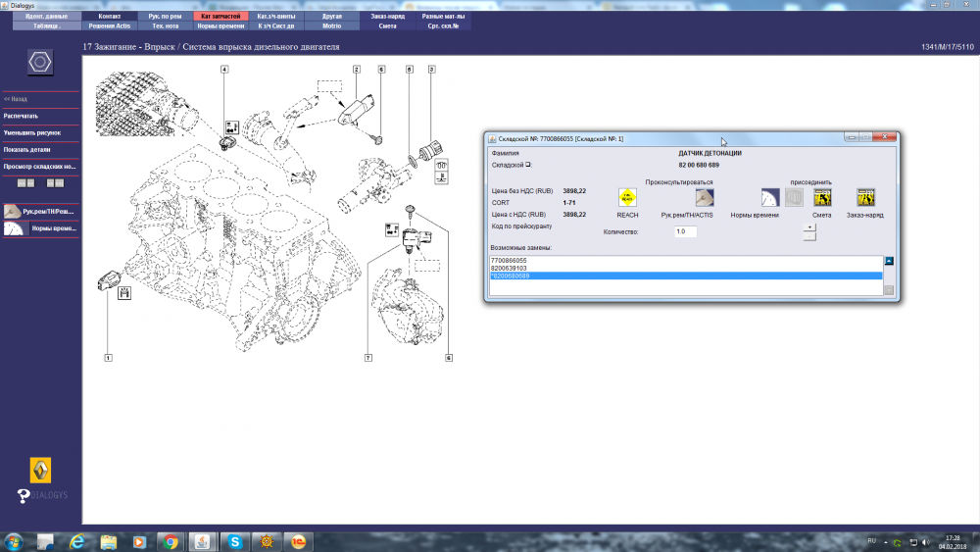Open Dialogys help question mark logo
980x552 pixels.
[24, 496]
